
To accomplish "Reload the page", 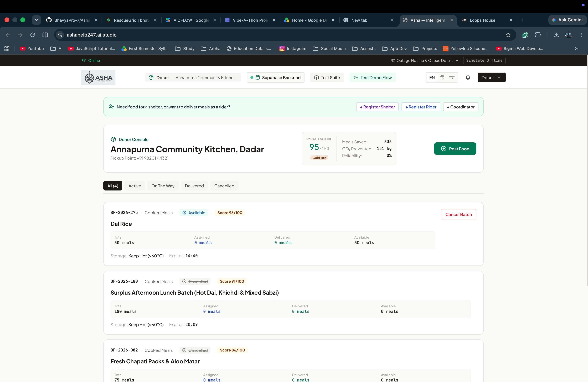I will click(33, 35).
